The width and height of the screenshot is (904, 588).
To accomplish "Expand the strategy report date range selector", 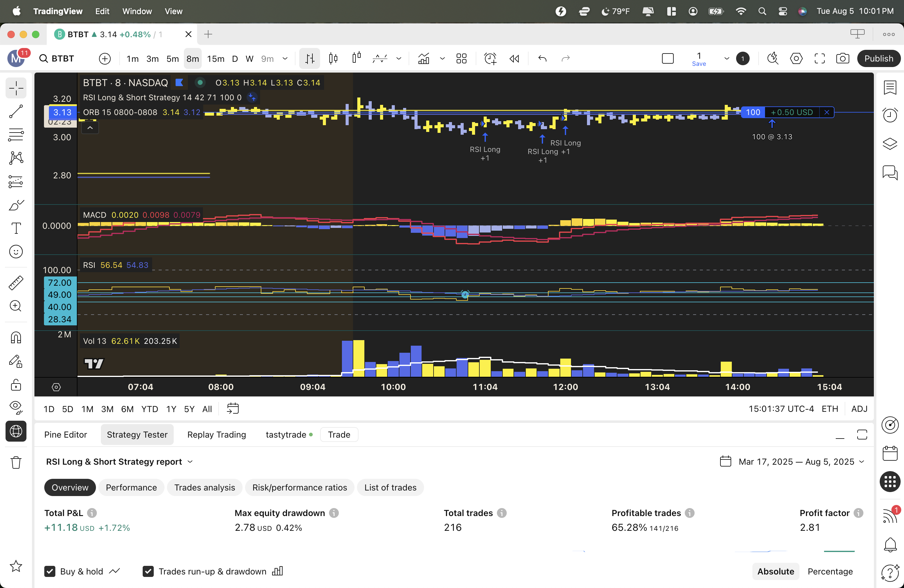I will tap(801, 461).
